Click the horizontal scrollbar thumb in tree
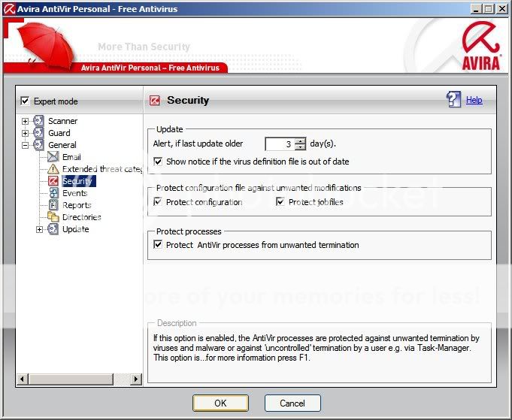The width and height of the screenshot is (512, 420). tap(71, 379)
